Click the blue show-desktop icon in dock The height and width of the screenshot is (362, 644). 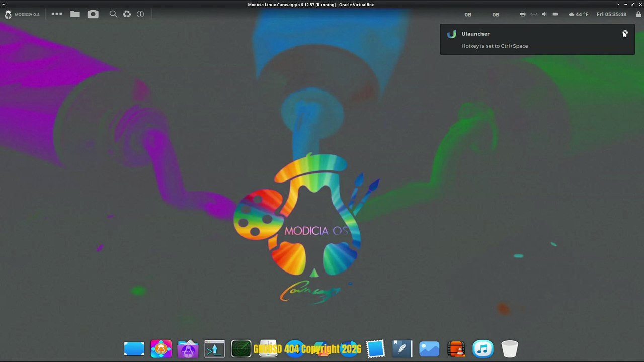point(134,349)
